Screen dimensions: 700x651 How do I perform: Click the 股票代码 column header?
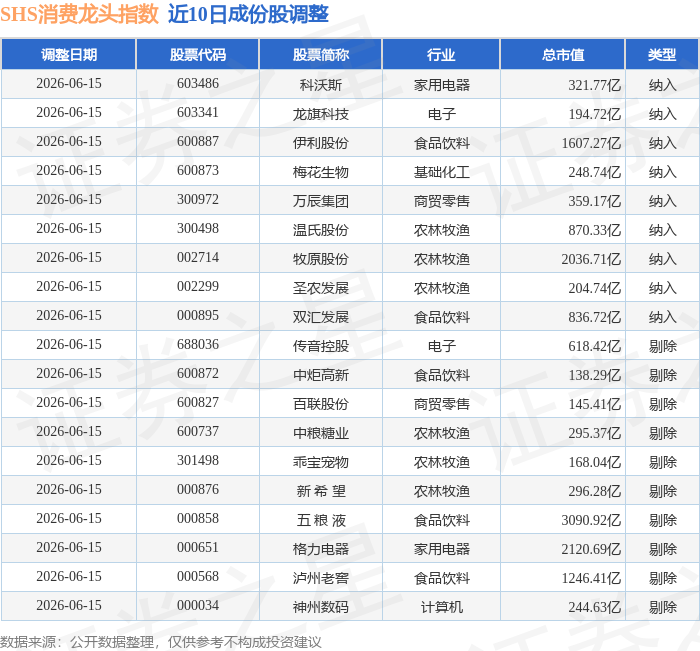(x=198, y=54)
